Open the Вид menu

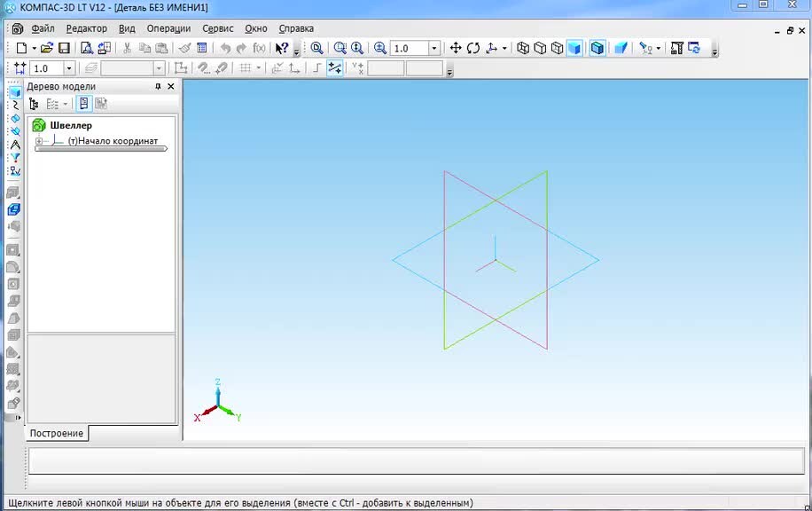coord(127,28)
